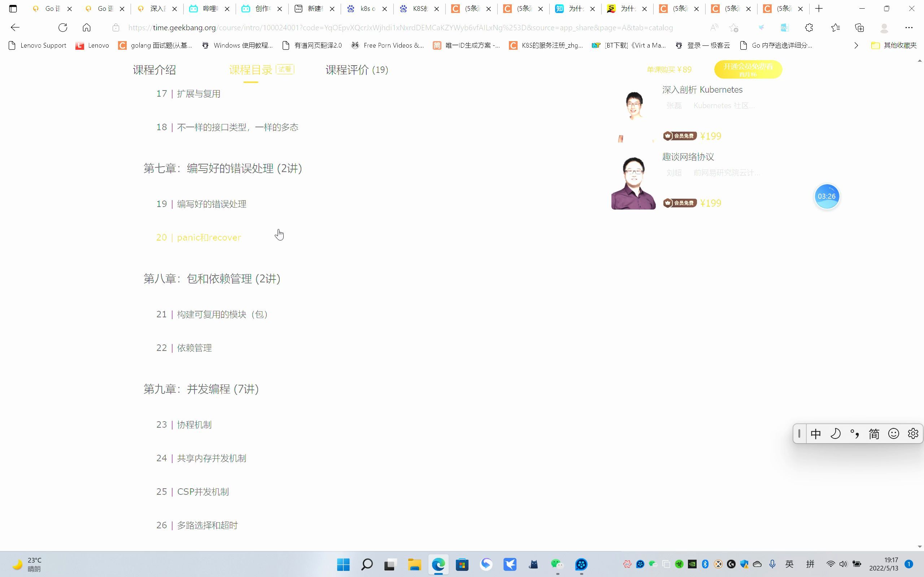Expand bookmarks bar overflow chevron

point(856,45)
